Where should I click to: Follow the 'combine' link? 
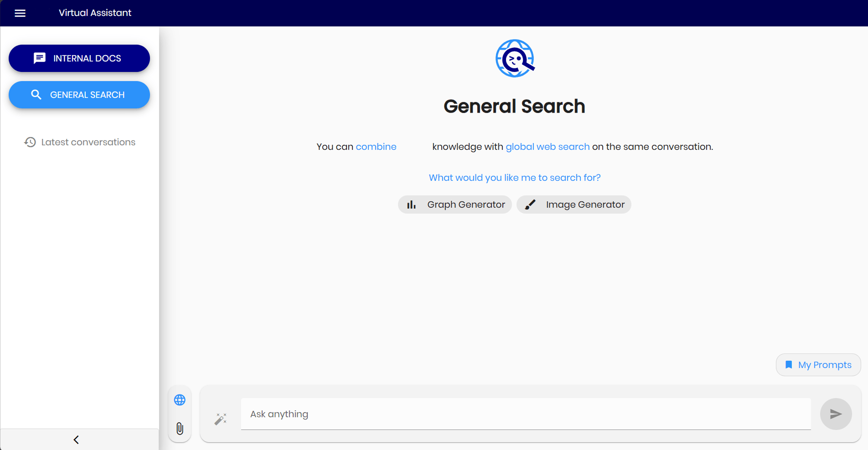click(x=376, y=147)
